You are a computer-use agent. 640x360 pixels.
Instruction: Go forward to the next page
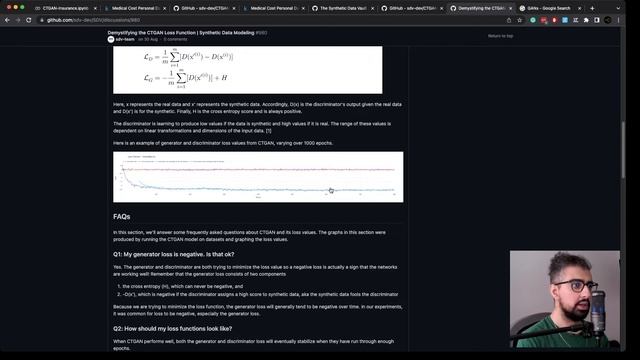(x=18, y=20)
